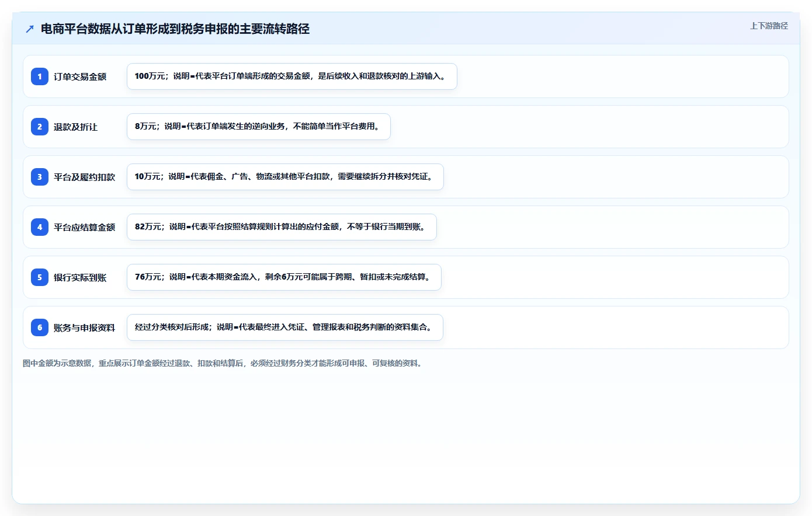Select the 订单交易金额 label

coord(80,76)
